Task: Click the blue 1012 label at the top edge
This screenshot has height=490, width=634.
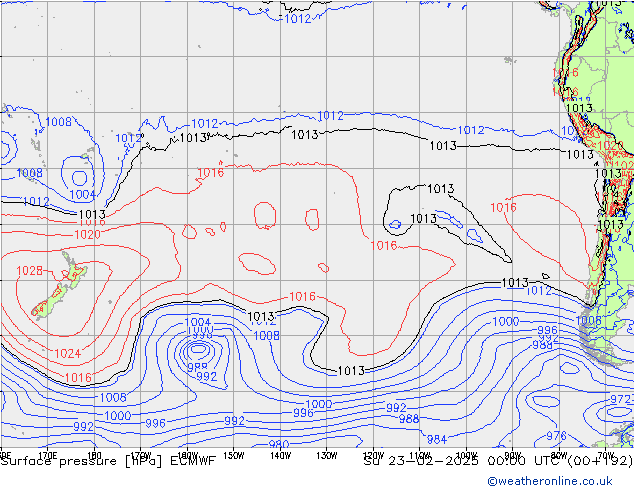Action: 298,19
